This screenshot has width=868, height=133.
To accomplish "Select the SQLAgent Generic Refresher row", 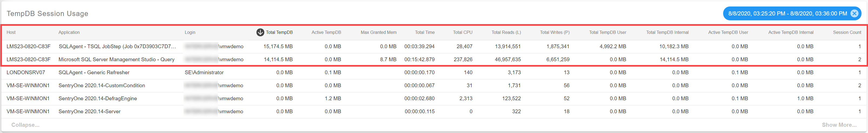I will [94, 73].
